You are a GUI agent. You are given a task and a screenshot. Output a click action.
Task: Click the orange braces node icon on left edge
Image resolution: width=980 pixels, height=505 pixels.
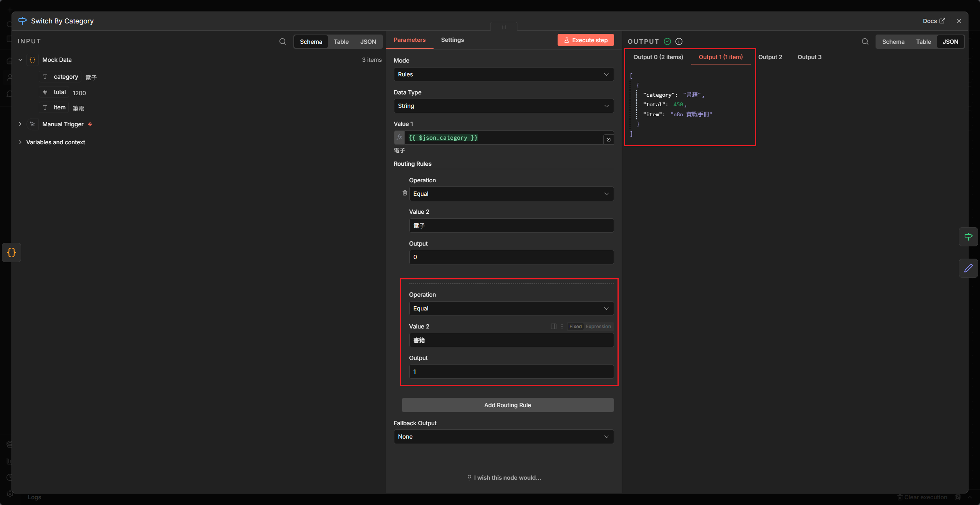pyautogui.click(x=12, y=252)
